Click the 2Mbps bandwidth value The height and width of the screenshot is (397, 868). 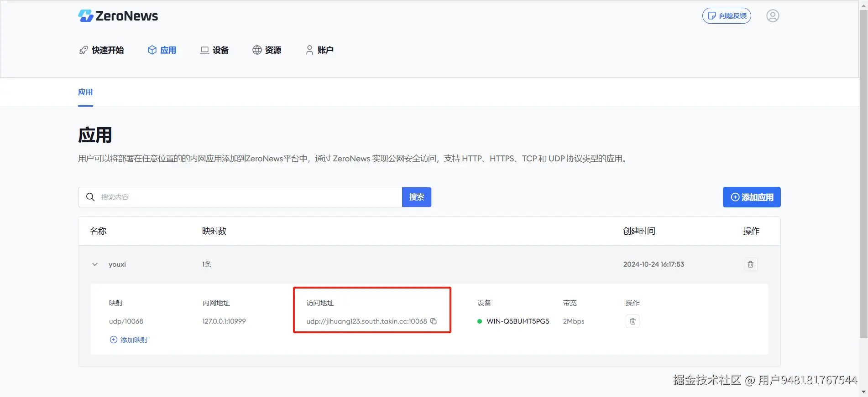(574, 321)
